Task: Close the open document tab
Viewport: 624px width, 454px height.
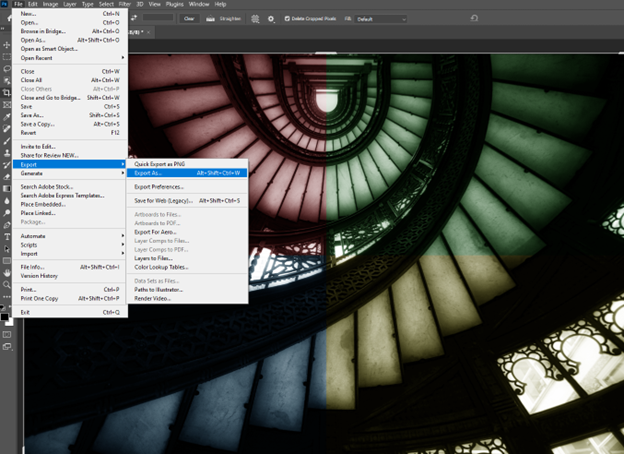Action: click(x=148, y=32)
